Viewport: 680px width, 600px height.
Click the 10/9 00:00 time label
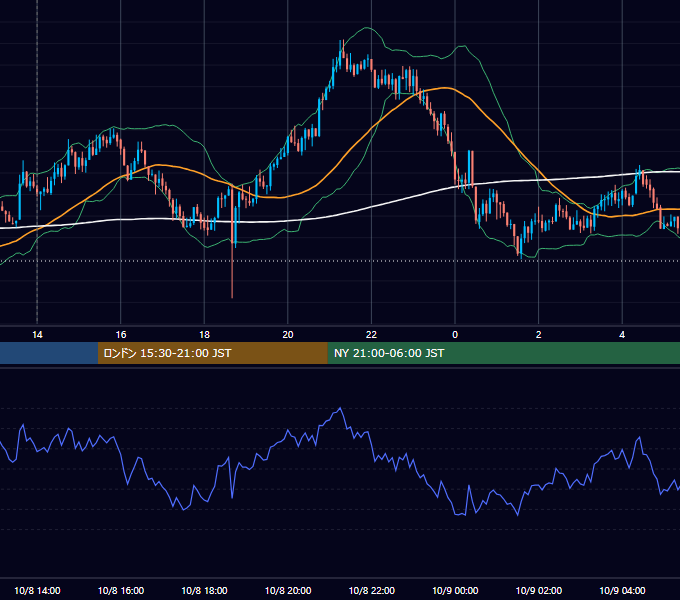(455, 590)
